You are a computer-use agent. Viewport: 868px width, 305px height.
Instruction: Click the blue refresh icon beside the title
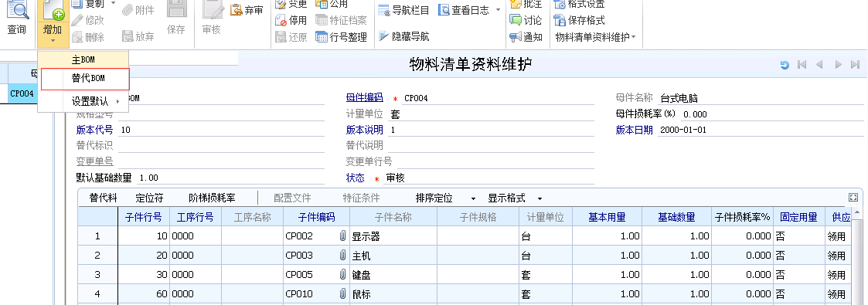(785, 65)
